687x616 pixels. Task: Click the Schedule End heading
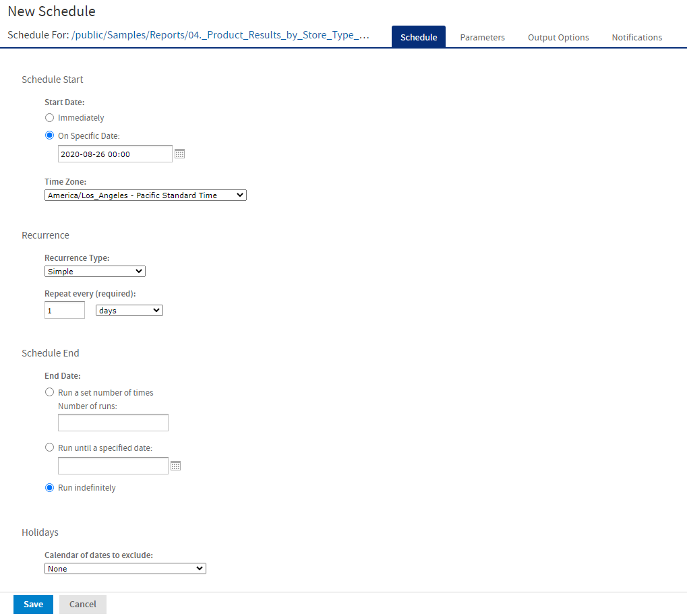51,353
